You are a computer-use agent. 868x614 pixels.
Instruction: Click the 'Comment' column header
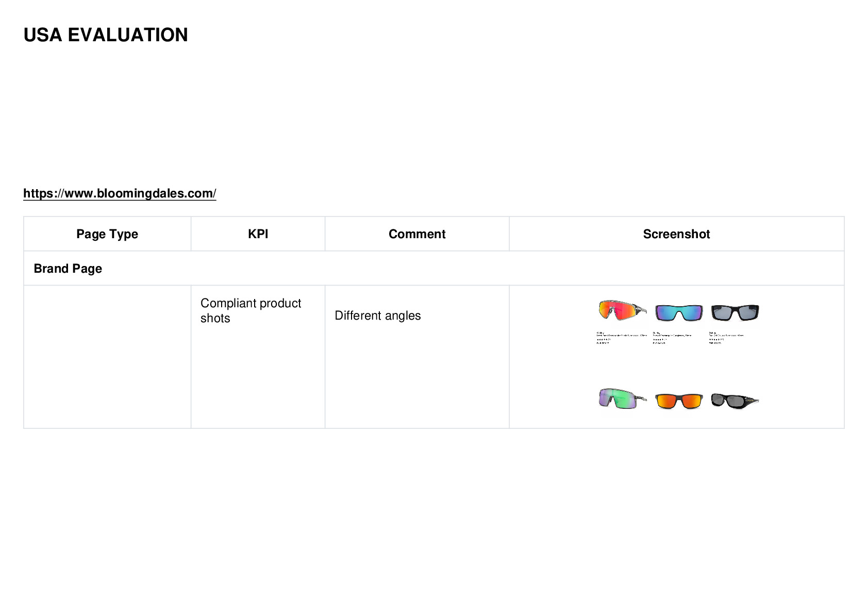[417, 234]
